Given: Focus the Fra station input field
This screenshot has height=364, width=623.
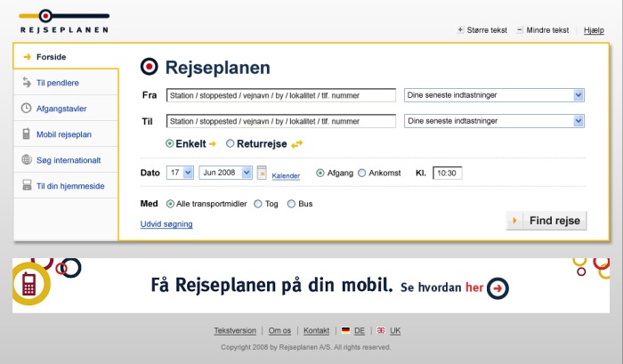Looking at the screenshot, I should [x=281, y=95].
